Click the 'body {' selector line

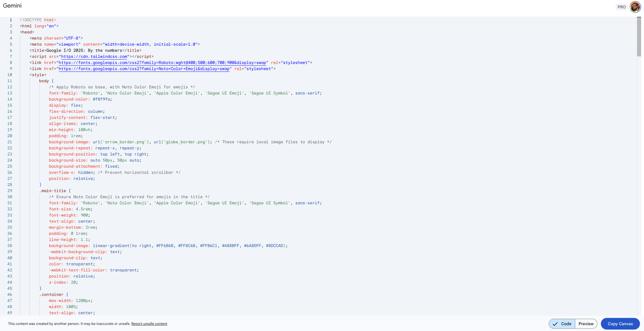[x=46, y=81]
